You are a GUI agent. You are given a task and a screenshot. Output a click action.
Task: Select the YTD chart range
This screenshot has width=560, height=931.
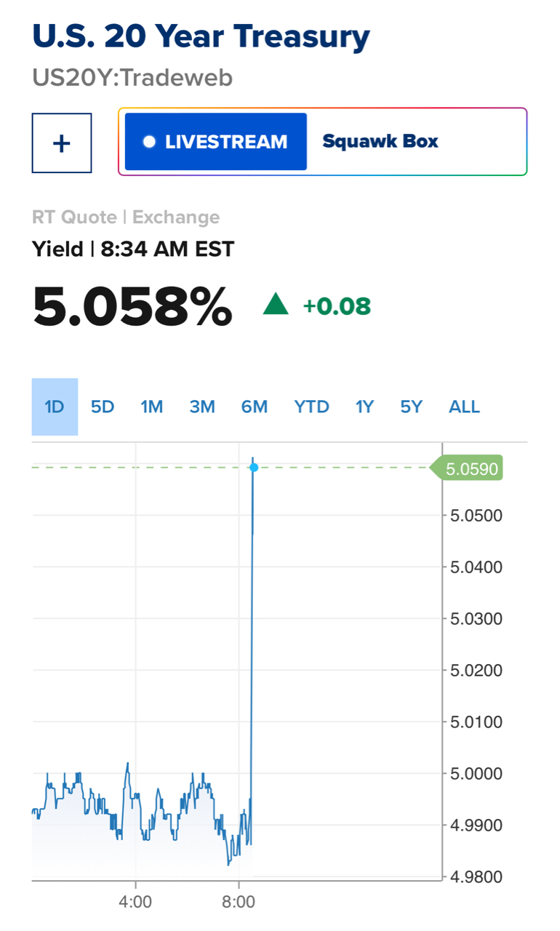coord(311,407)
